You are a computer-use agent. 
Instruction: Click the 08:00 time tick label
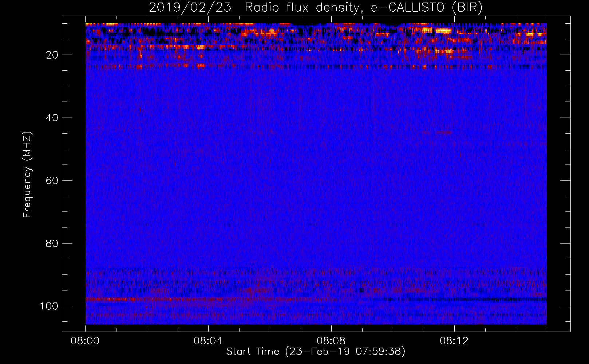86,341
